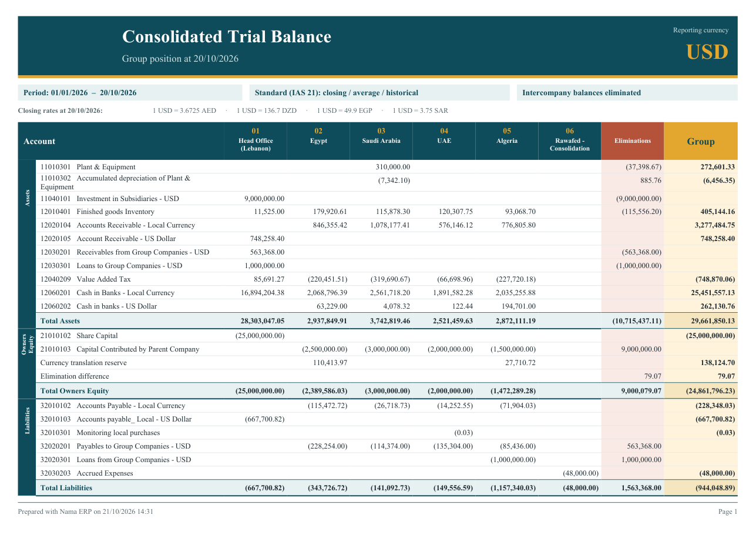The width and height of the screenshot is (756, 535).
Task: Click the '1 USD = 49.9 EGP' rate
Action: 345,111
